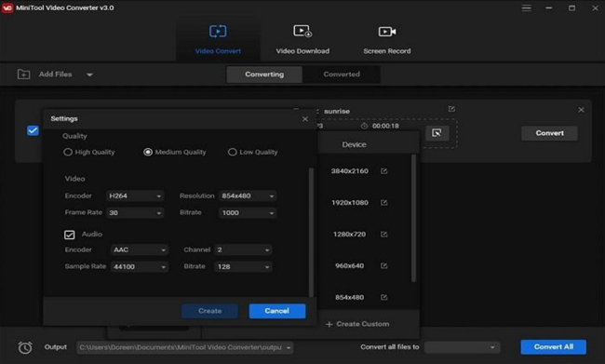Open the Output path dropdown
The width and height of the screenshot is (605, 364).
click(185, 347)
